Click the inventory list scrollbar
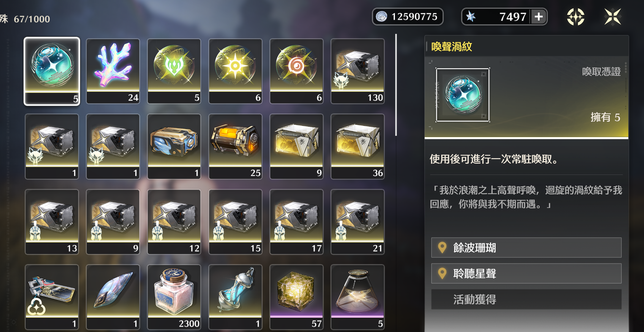 [x=396, y=85]
